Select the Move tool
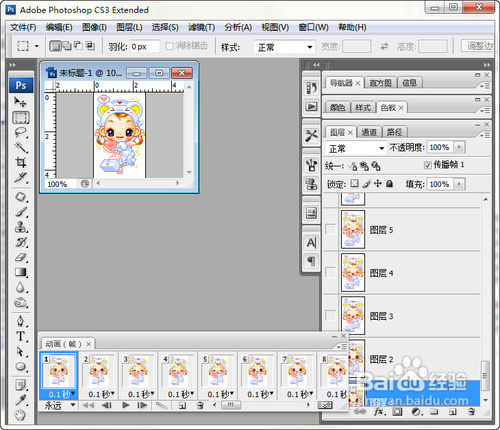This screenshot has width=500, height=430. 21,102
